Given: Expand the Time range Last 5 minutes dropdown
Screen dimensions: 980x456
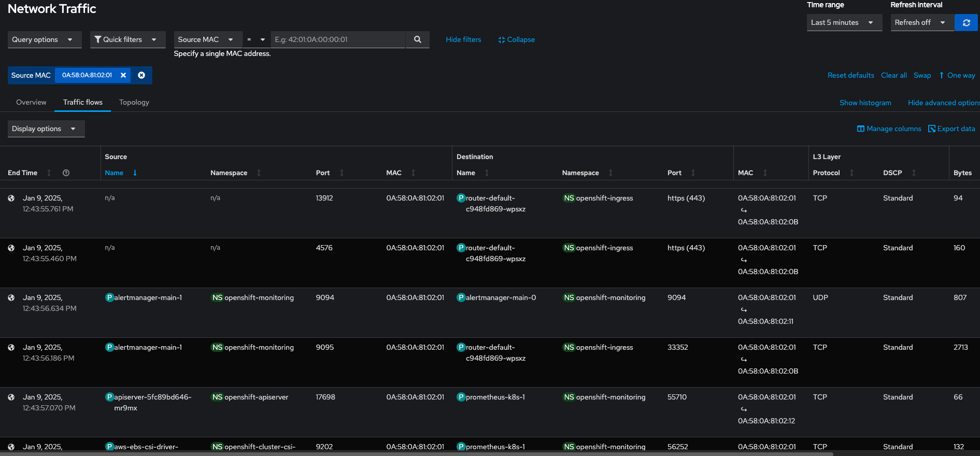Looking at the screenshot, I should [844, 23].
